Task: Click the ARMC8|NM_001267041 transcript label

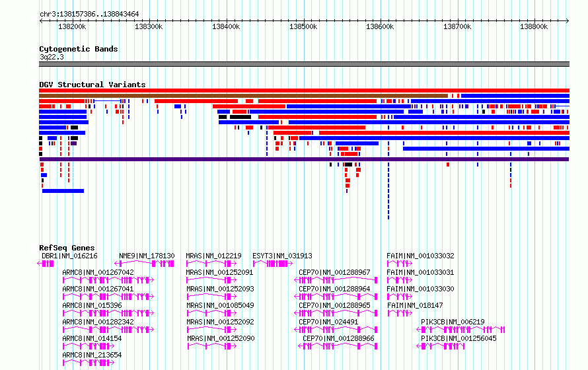Action: tap(98, 289)
